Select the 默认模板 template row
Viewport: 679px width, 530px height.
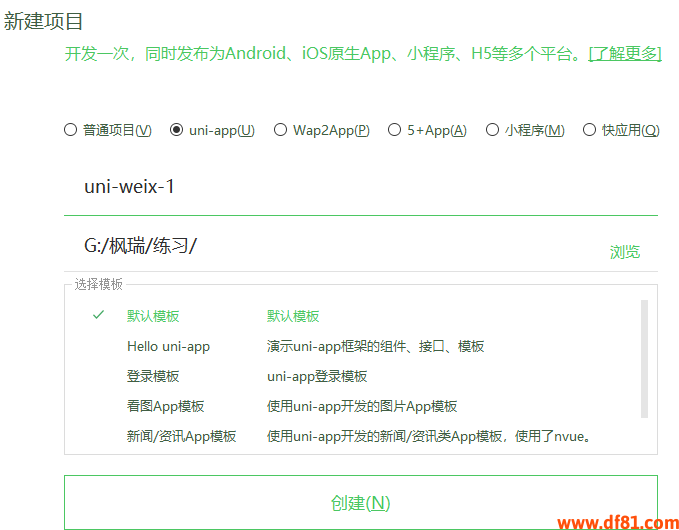pyautogui.click(x=363, y=316)
